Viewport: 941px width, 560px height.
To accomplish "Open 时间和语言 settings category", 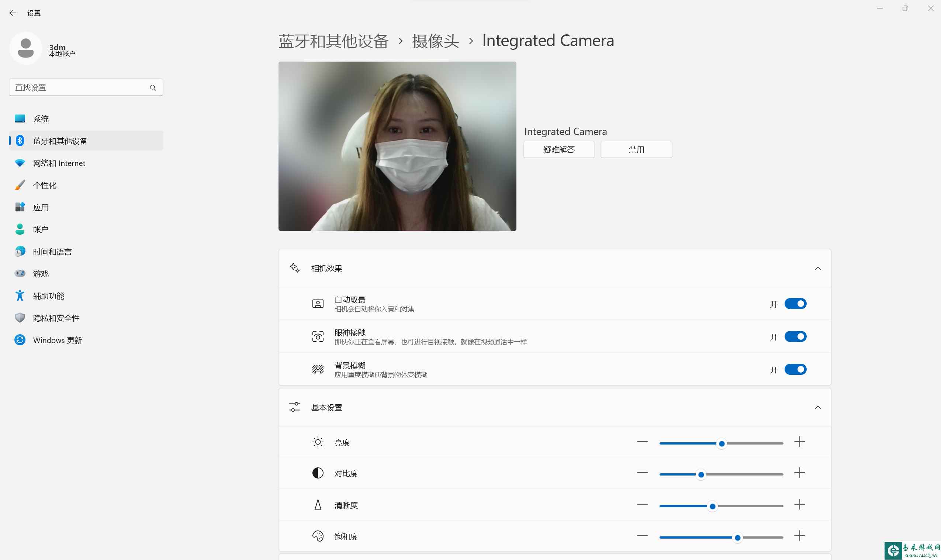I will coord(86,251).
